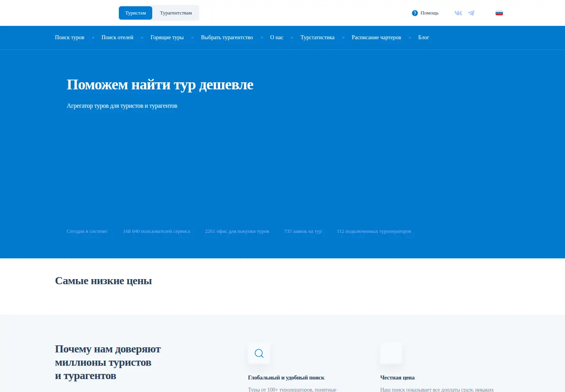Click the Russian flag language selector

click(499, 13)
